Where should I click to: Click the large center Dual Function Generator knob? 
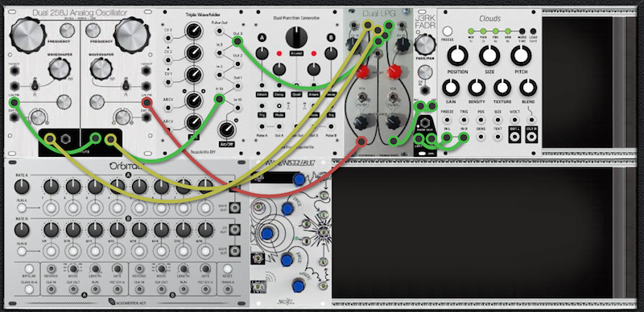pyautogui.click(x=296, y=37)
